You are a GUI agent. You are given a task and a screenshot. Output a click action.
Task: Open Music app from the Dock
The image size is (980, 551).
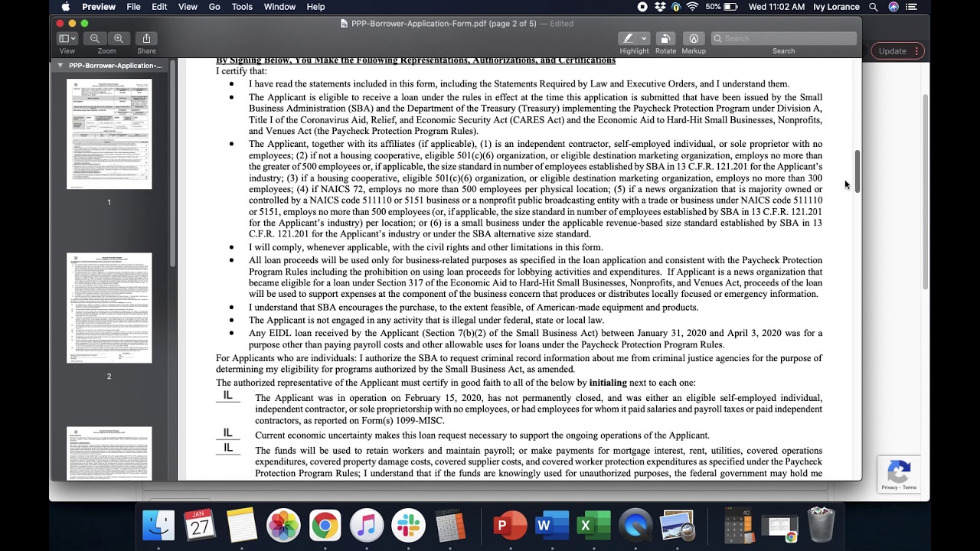coord(367,526)
